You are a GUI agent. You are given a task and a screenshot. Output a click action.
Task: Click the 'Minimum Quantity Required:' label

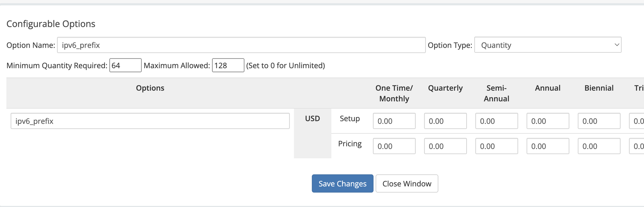[x=57, y=66]
